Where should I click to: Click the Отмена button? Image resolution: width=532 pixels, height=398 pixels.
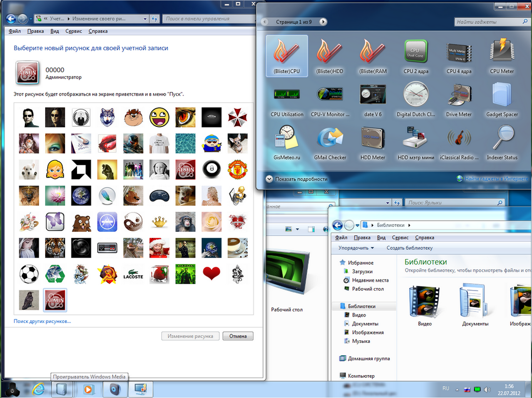click(x=238, y=336)
